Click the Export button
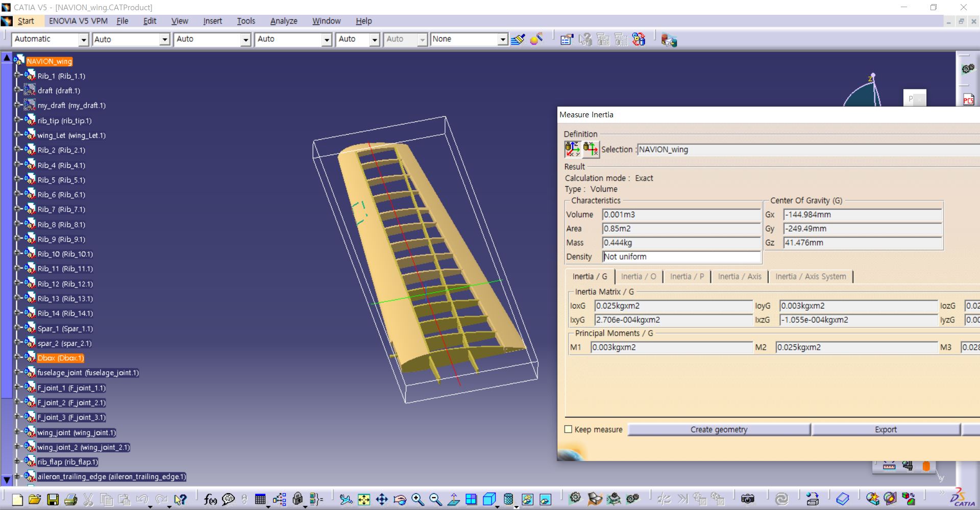The height and width of the screenshot is (510, 980). pos(886,429)
